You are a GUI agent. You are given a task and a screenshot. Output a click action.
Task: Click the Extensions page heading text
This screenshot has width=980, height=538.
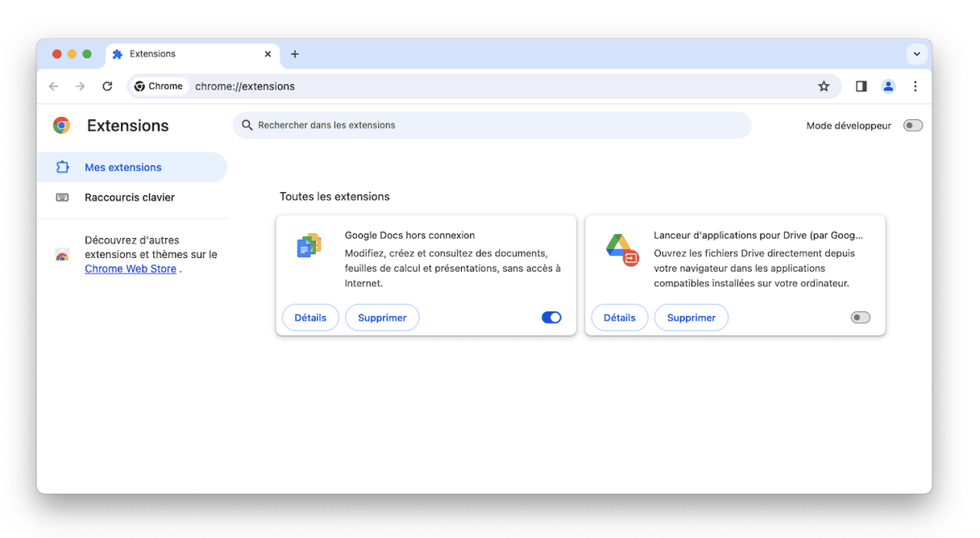[128, 125]
